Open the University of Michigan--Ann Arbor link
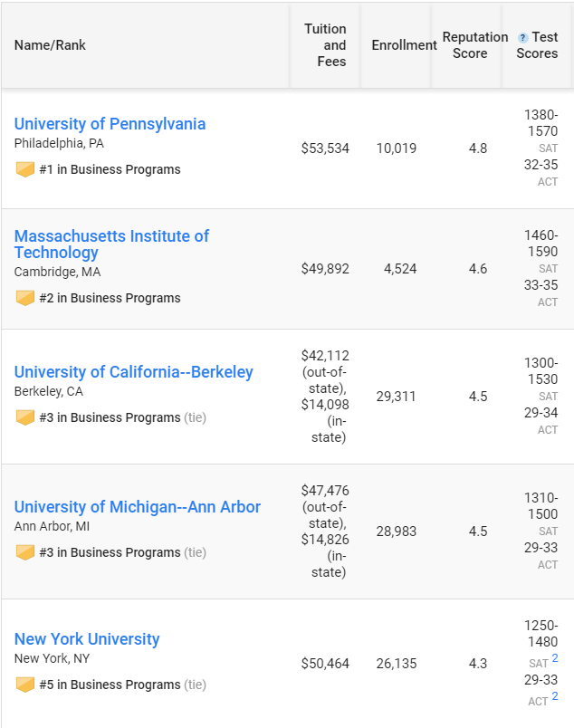574x728 pixels. (138, 507)
